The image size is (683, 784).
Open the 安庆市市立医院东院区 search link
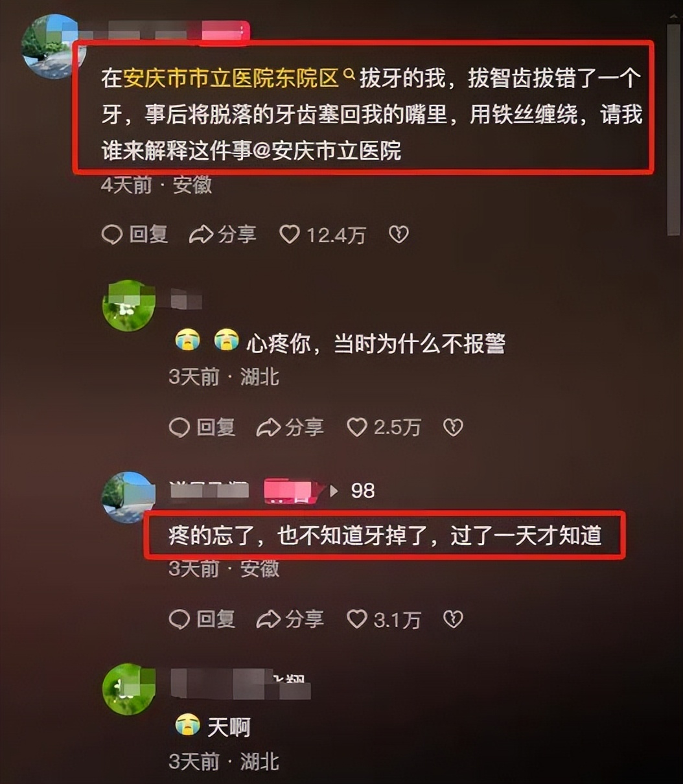[x=231, y=78]
